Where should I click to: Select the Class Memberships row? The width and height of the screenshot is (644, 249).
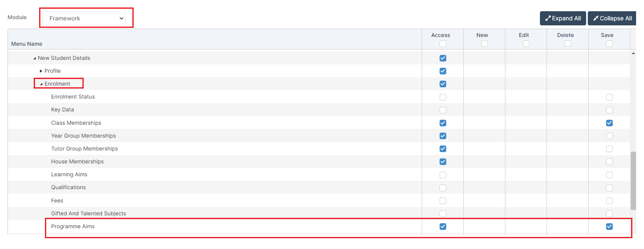coord(318,123)
